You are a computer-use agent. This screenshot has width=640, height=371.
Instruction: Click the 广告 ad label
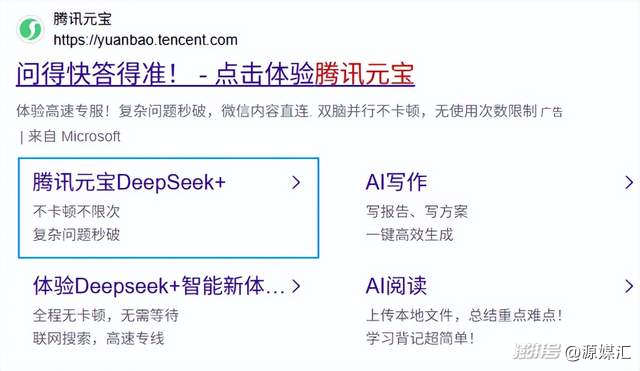[x=551, y=112]
